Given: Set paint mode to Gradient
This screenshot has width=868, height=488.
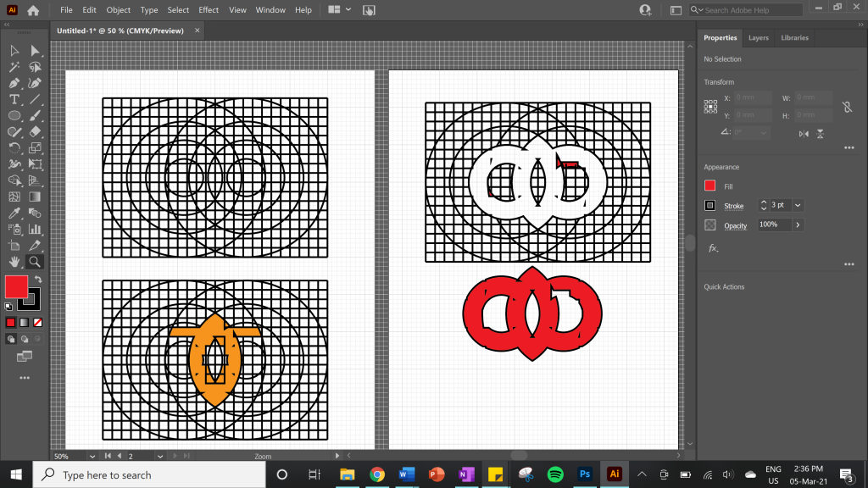Looking at the screenshot, I should click(25, 323).
